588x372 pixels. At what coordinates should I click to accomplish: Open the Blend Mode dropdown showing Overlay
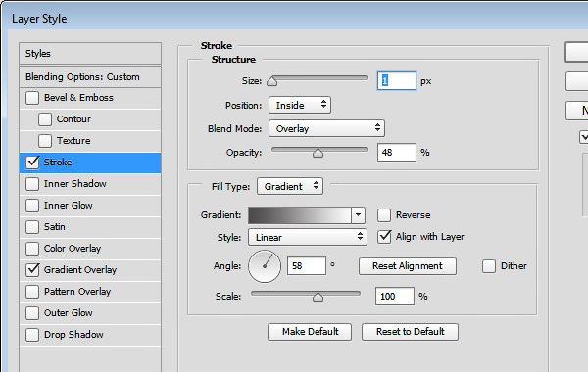[x=326, y=129]
